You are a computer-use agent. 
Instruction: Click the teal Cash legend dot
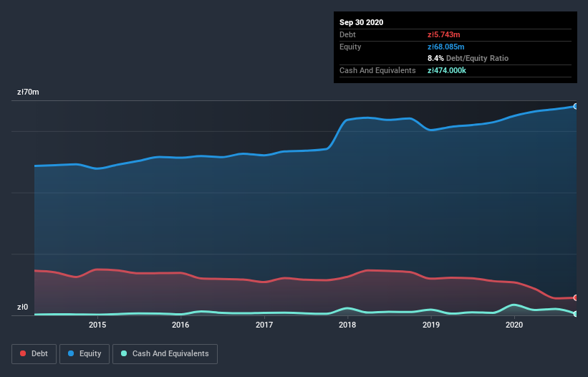[x=124, y=353]
